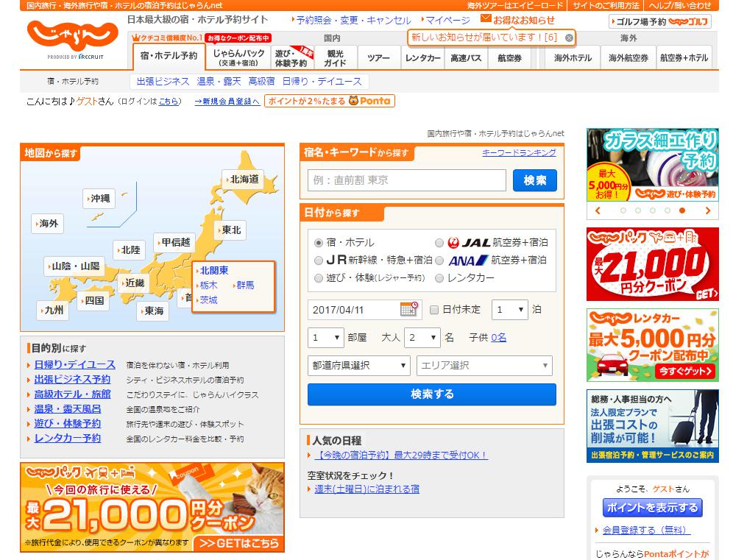Image resolution: width=733 pixels, height=560 pixels.
Task: Select JAL 航空券+宿泊 radio button
Action: point(439,243)
